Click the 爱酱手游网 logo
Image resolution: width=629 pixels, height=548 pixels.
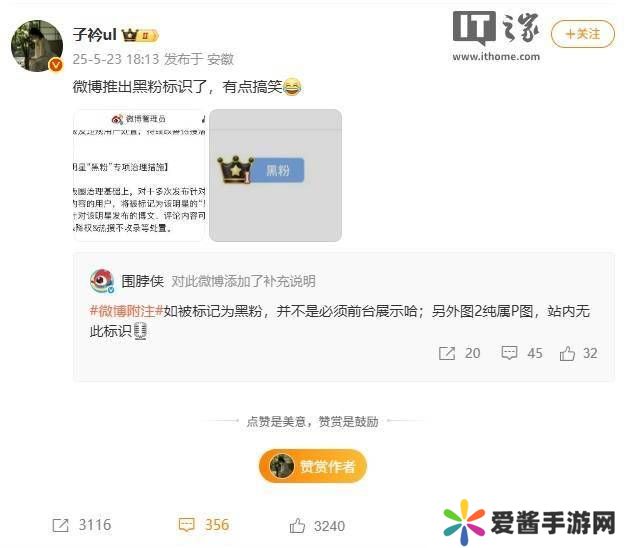[529, 522]
